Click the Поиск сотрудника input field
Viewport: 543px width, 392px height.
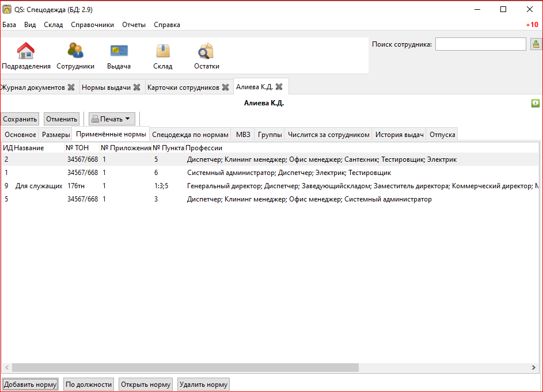coord(480,44)
